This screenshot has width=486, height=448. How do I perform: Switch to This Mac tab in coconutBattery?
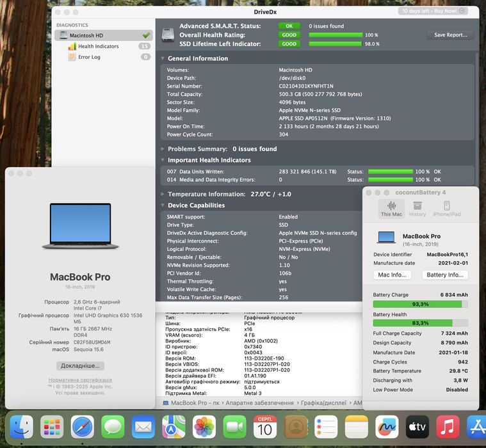[391, 209]
